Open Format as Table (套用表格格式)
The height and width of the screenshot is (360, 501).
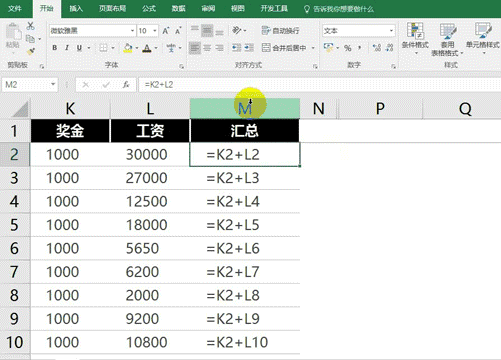tap(447, 39)
